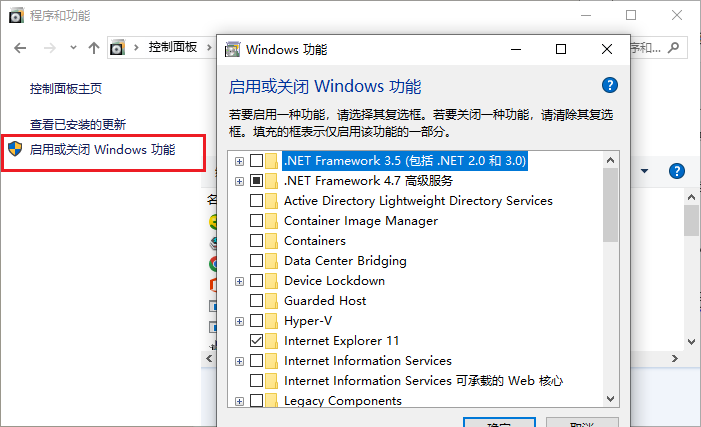This screenshot has height=427, width=701.
Task: Click the Control Panel icon in address bar
Action: click(118, 47)
